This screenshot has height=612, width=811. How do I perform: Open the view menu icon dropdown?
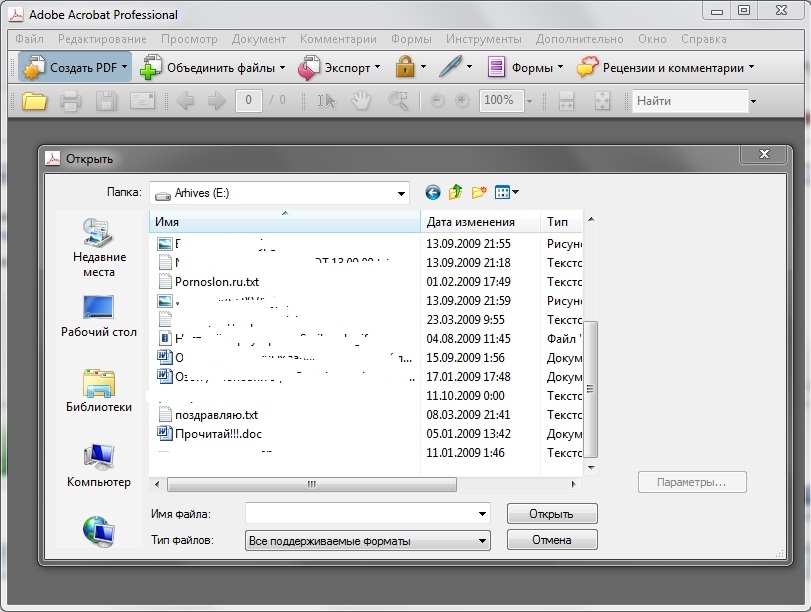pos(507,192)
